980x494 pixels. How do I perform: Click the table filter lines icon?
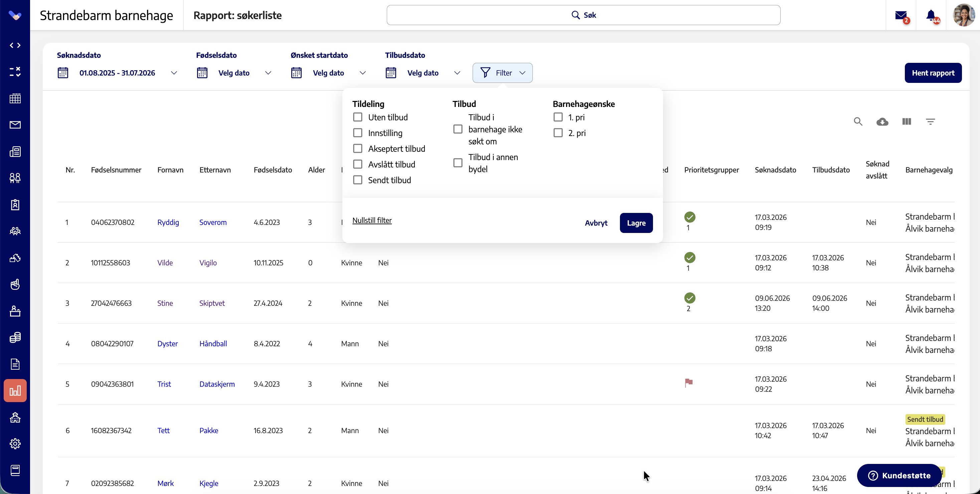931,122
